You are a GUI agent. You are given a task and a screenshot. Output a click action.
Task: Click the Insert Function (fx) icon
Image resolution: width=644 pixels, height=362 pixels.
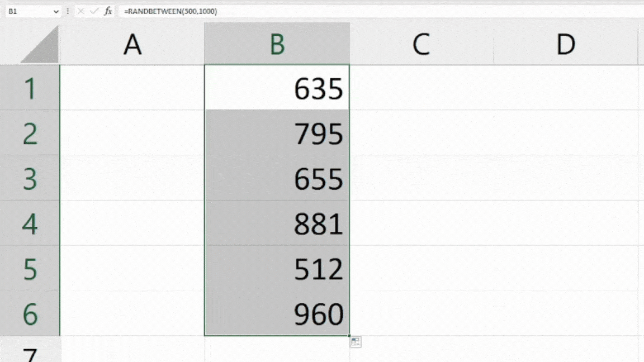pyautogui.click(x=107, y=11)
